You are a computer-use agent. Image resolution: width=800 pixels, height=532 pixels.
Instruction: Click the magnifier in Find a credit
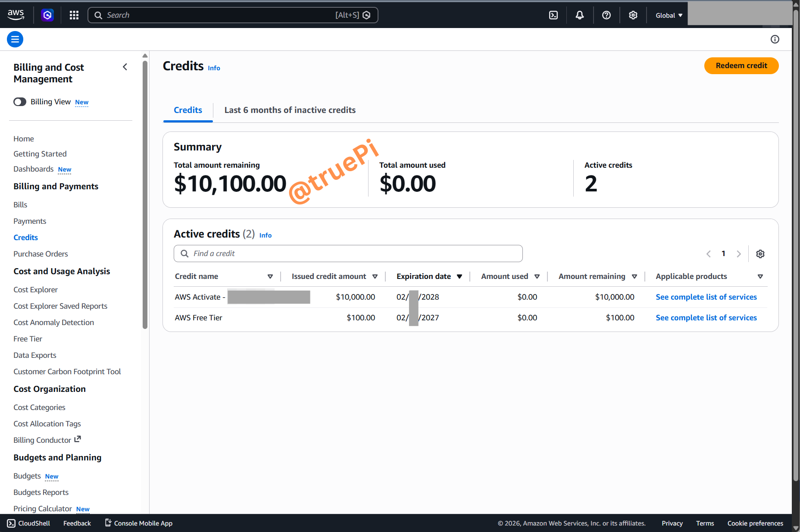coord(184,253)
